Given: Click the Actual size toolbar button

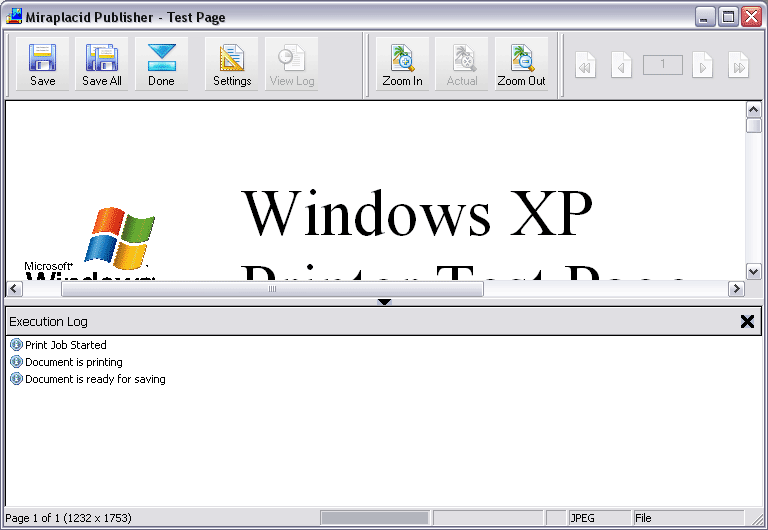Looking at the screenshot, I should (462, 64).
